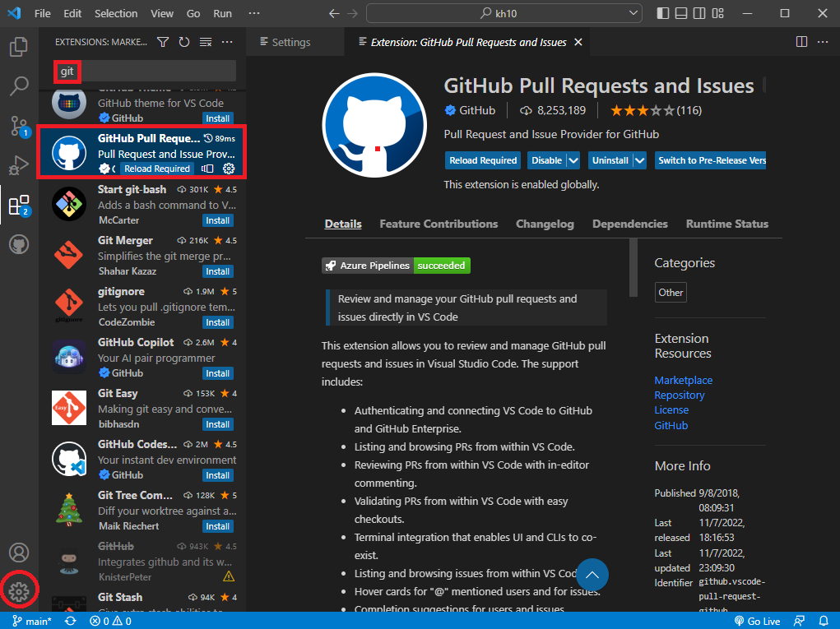Expand the command center dropdown chevron
Screen dimensions: 840x629
pyautogui.click(x=633, y=13)
